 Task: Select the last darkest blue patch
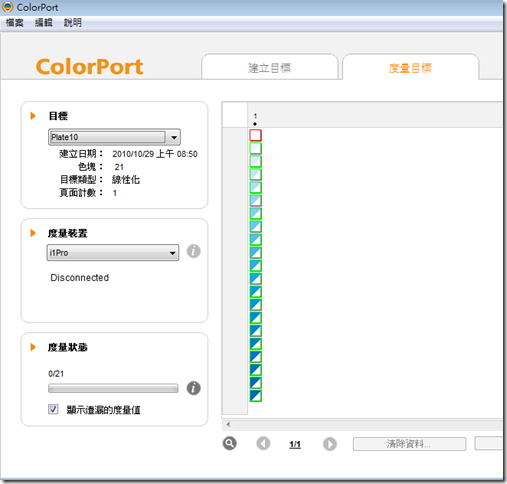[255, 396]
